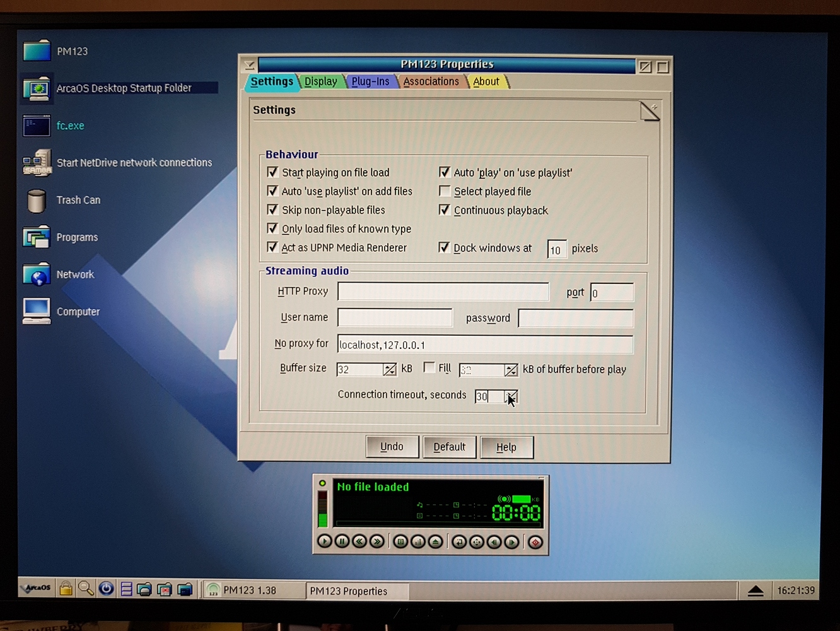The height and width of the screenshot is (631, 840).
Task: Click the PM123 1.38 taskbar button
Action: tap(254, 590)
